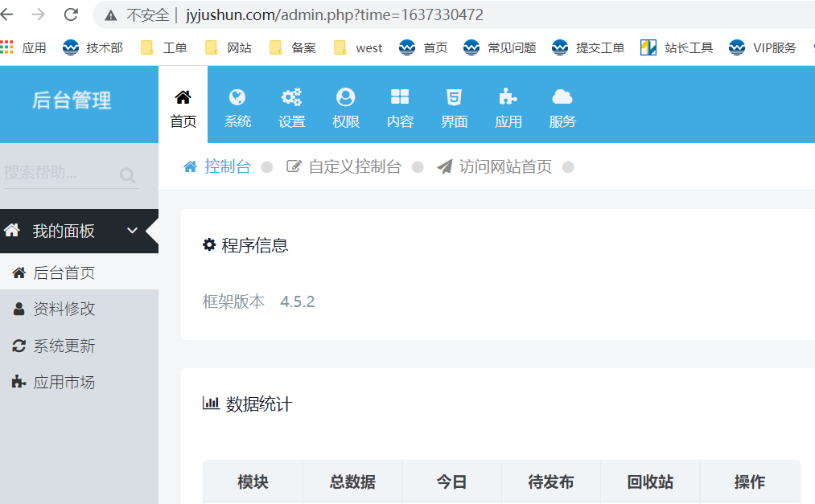Open the 服务 cloud icon menu
Screen dimensions: 815x504
click(562, 108)
